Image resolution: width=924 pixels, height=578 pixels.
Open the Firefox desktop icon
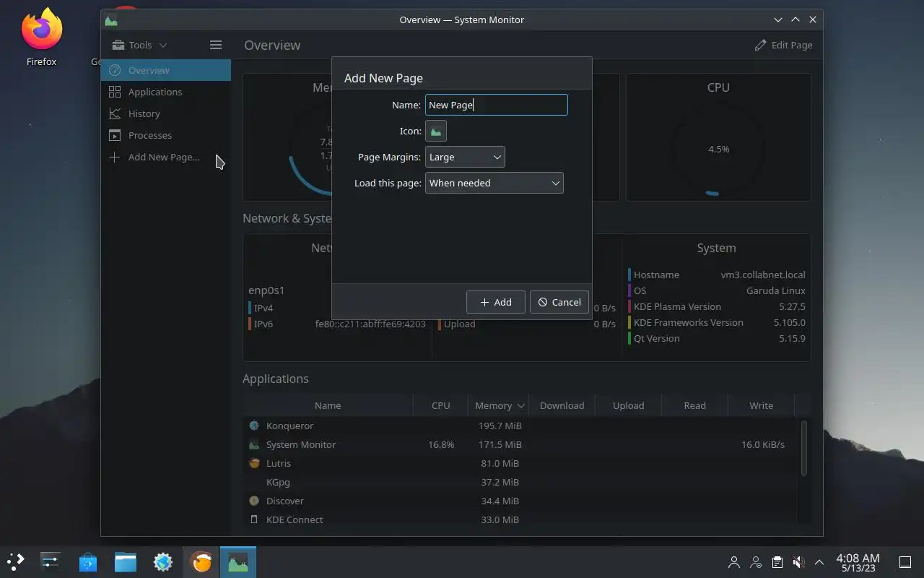point(41,38)
